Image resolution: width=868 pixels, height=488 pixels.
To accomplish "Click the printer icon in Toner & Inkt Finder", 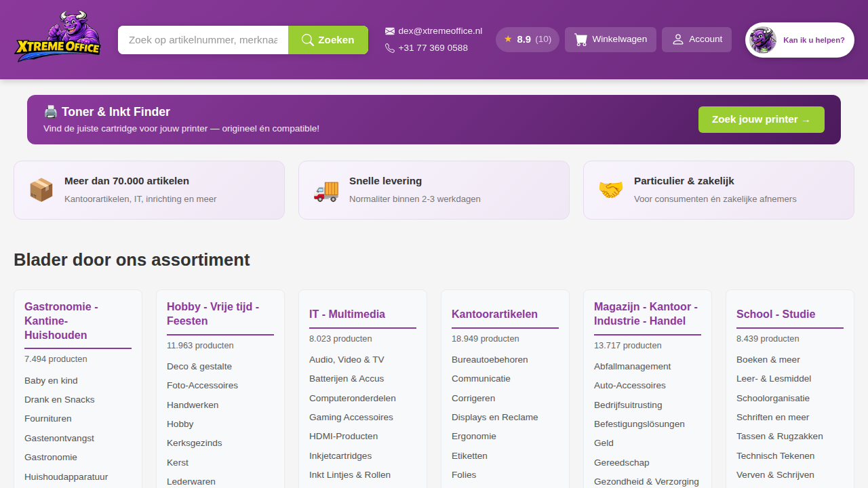I will (50, 111).
